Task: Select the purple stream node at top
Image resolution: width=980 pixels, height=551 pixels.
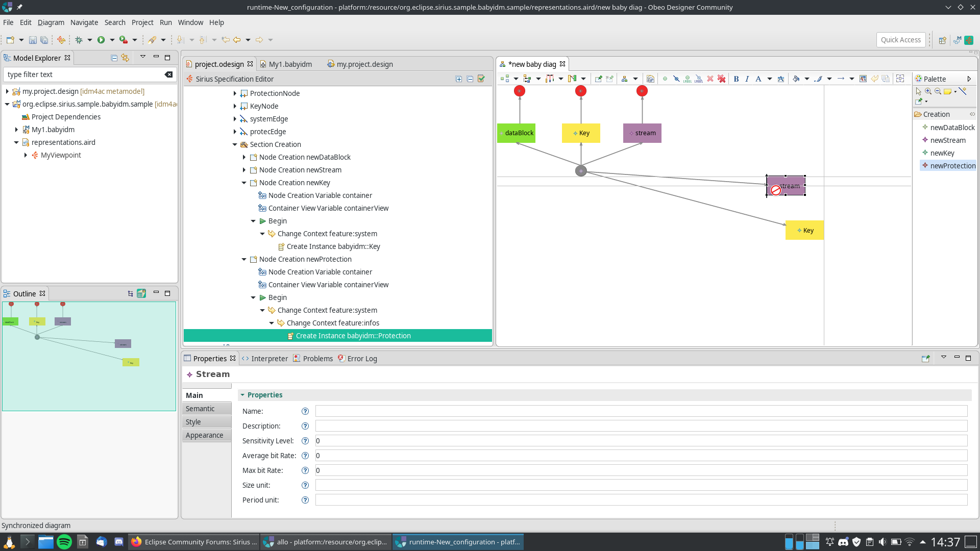Action: tap(642, 133)
